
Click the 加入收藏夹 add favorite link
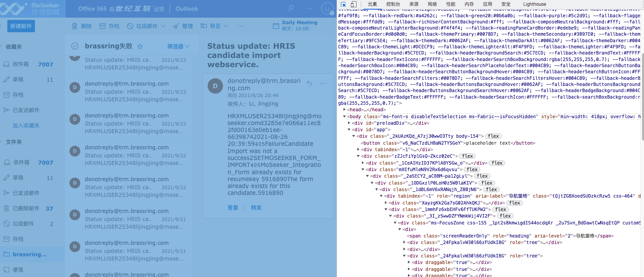pos(26,125)
